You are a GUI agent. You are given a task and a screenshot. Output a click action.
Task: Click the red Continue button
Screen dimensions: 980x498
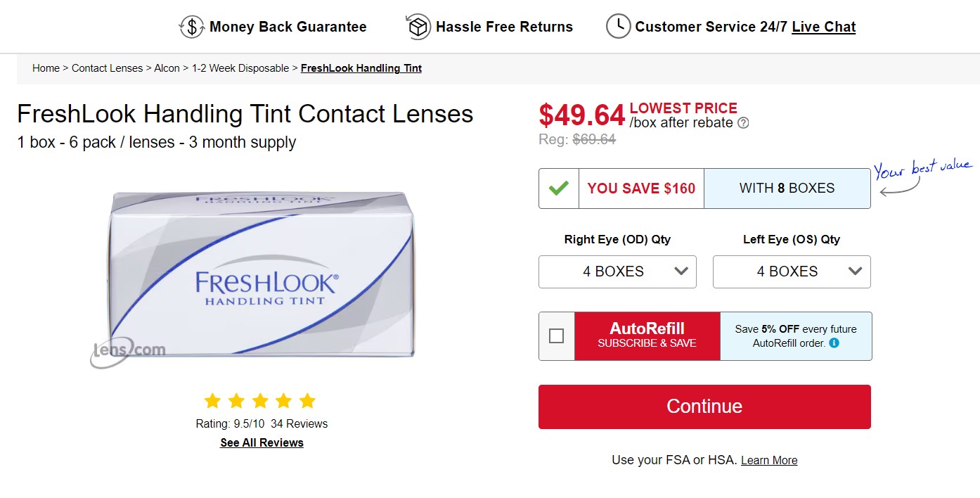tap(704, 407)
